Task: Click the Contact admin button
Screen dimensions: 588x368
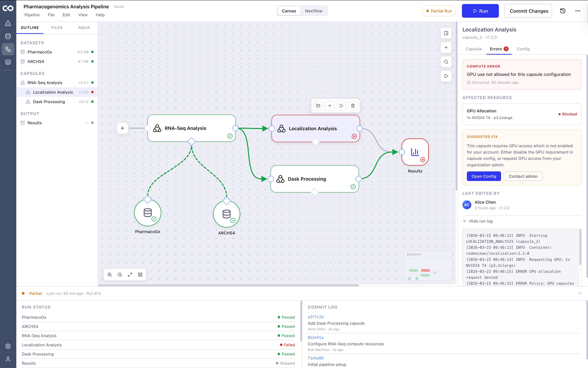Action: point(523,176)
